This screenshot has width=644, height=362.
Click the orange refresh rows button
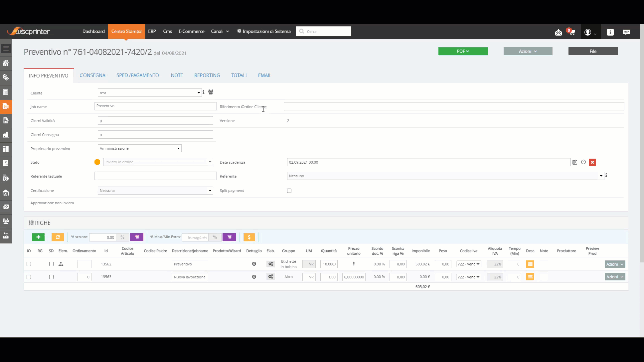pyautogui.click(x=58, y=237)
